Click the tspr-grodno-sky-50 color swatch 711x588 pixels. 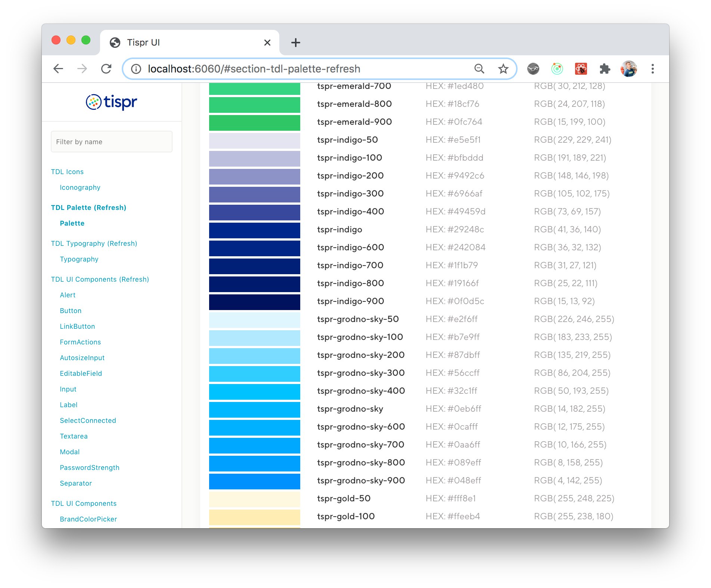(254, 320)
